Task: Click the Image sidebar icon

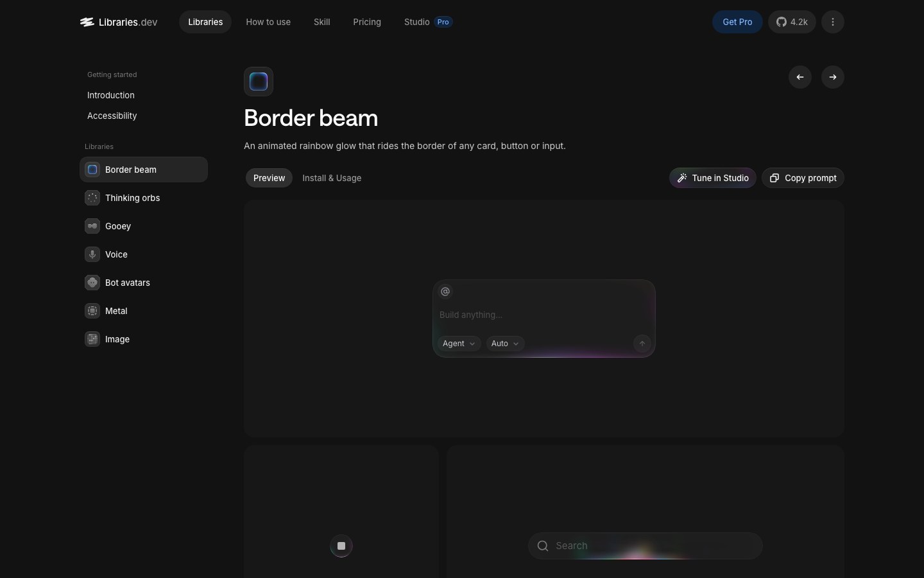Action: [x=92, y=339]
